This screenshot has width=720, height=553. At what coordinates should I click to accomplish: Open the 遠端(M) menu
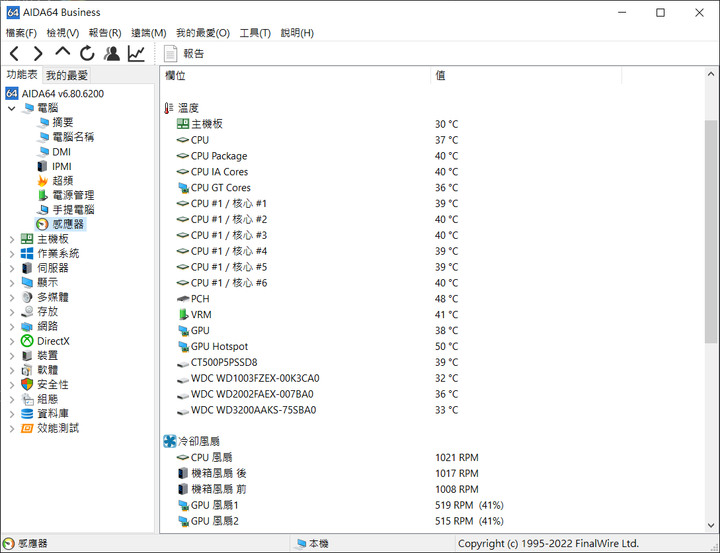(x=148, y=33)
